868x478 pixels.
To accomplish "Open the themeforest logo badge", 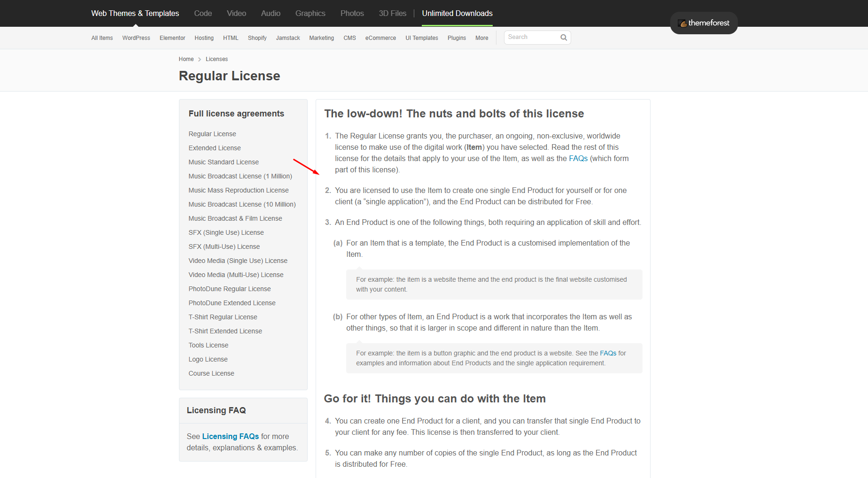I will tap(704, 23).
